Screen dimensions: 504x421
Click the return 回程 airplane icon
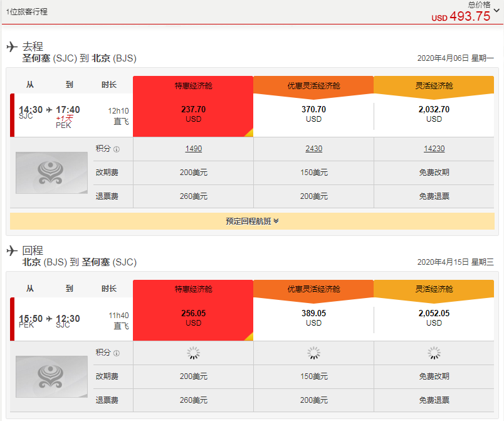pyautogui.click(x=12, y=250)
